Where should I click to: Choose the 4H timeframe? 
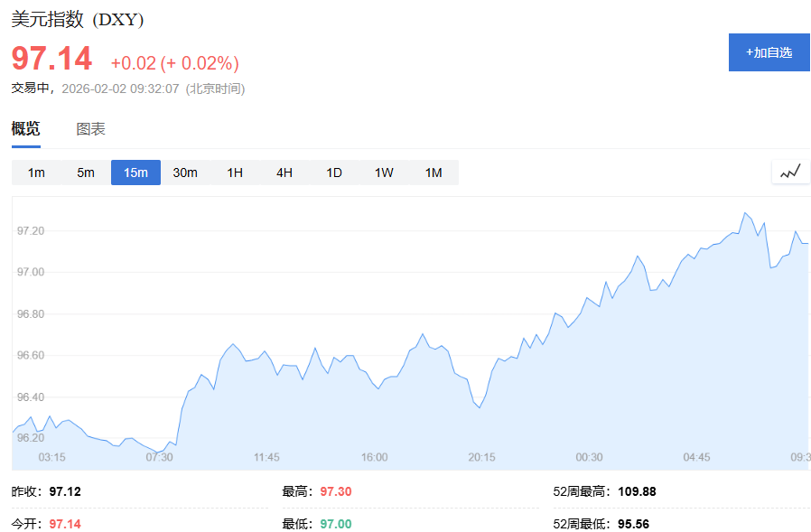coord(284,173)
